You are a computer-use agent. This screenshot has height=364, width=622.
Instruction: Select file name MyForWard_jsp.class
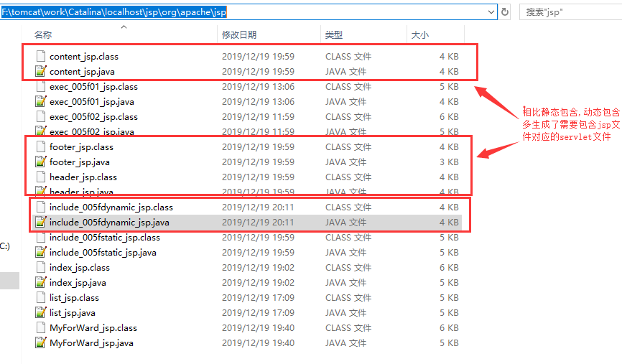coord(93,328)
